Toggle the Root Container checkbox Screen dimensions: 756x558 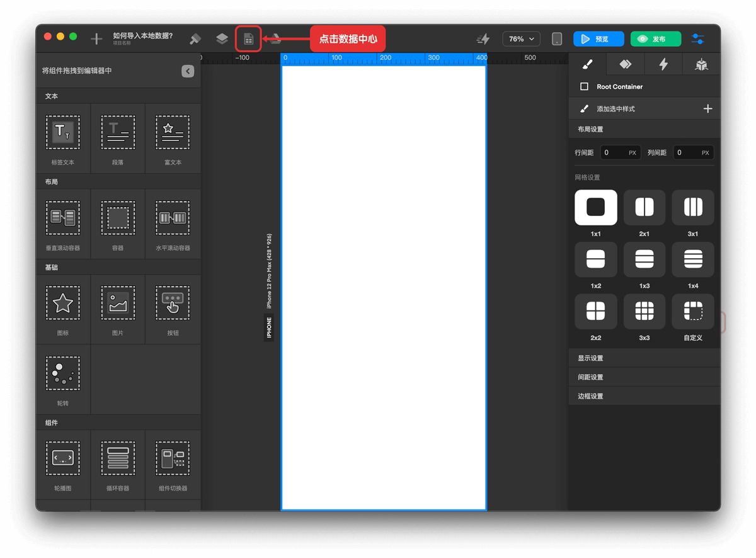pos(584,86)
